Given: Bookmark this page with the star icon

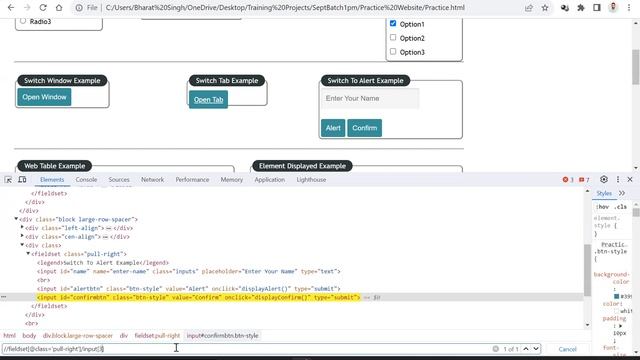Looking at the screenshot, I should [545, 8].
